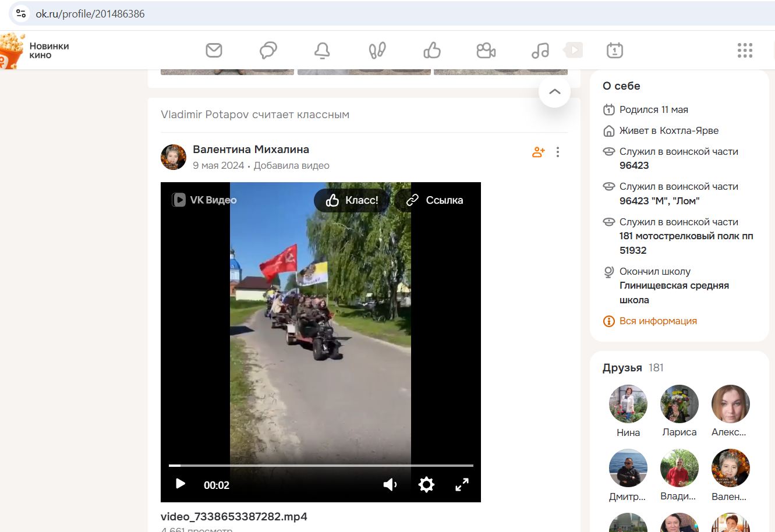Click Класс! on the video
This screenshot has height=532, width=775.
click(x=352, y=200)
